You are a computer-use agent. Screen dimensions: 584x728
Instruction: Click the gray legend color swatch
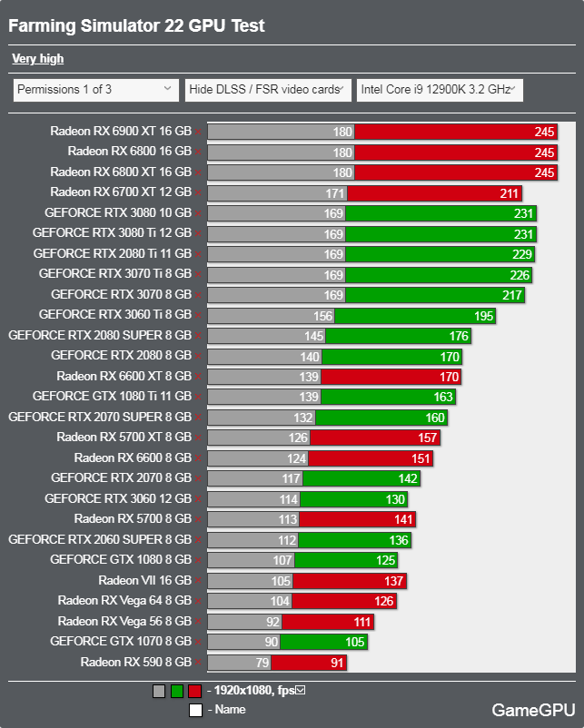point(159,692)
